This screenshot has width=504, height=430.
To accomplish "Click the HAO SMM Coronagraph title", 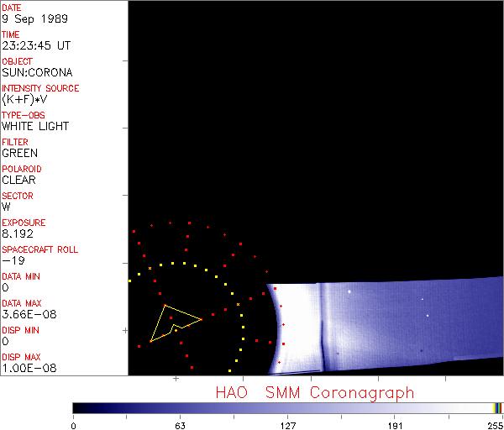I will (x=314, y=392).
